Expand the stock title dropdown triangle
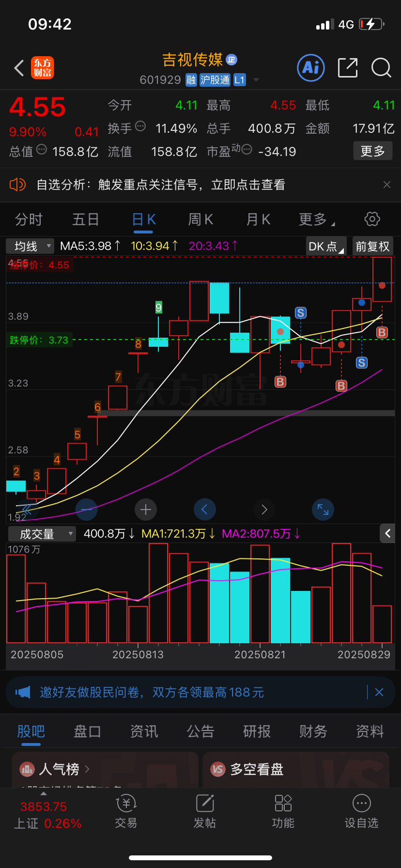Image resolution: width=401 pixels, height=868 pixels. tap(256, 80)
